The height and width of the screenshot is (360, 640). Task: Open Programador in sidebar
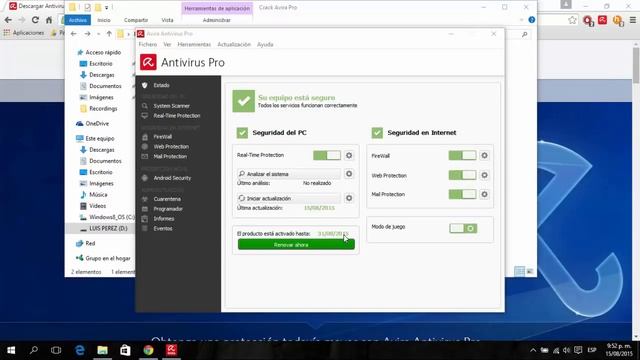coord(168,209)
